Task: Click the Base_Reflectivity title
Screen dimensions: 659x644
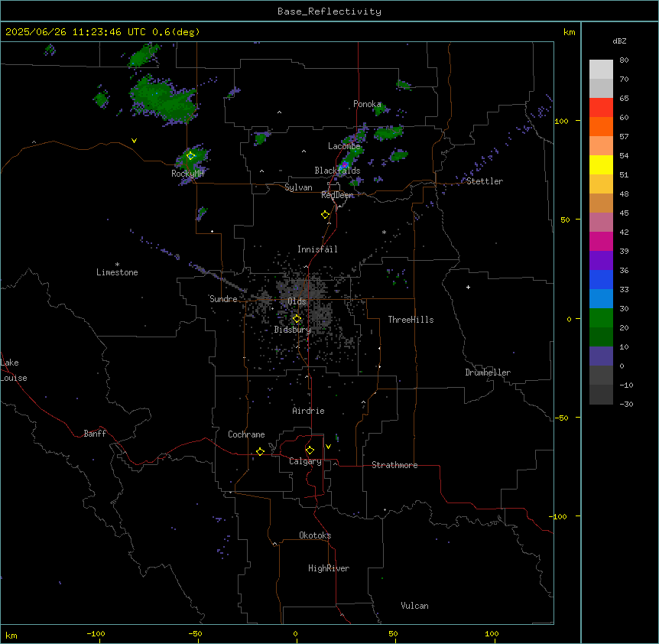Action: click(329, 11)
